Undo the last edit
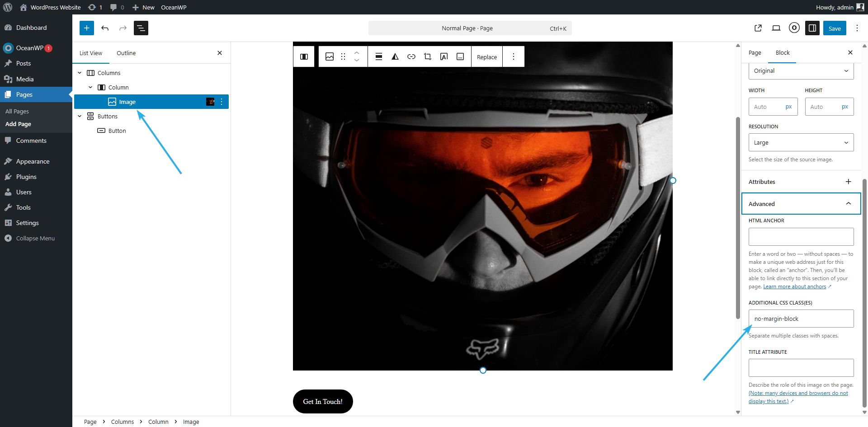Screen dimensions: 868x427 (x=105, y=28)
